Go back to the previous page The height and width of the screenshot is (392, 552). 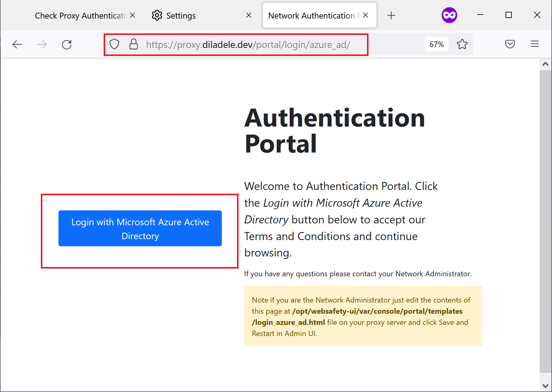[17, 45]
